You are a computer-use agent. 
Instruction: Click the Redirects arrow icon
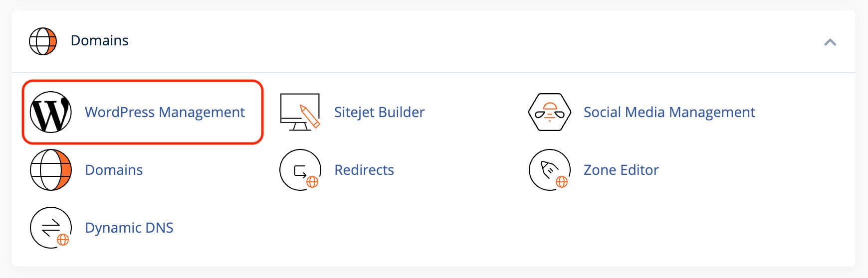pos(300,170)
